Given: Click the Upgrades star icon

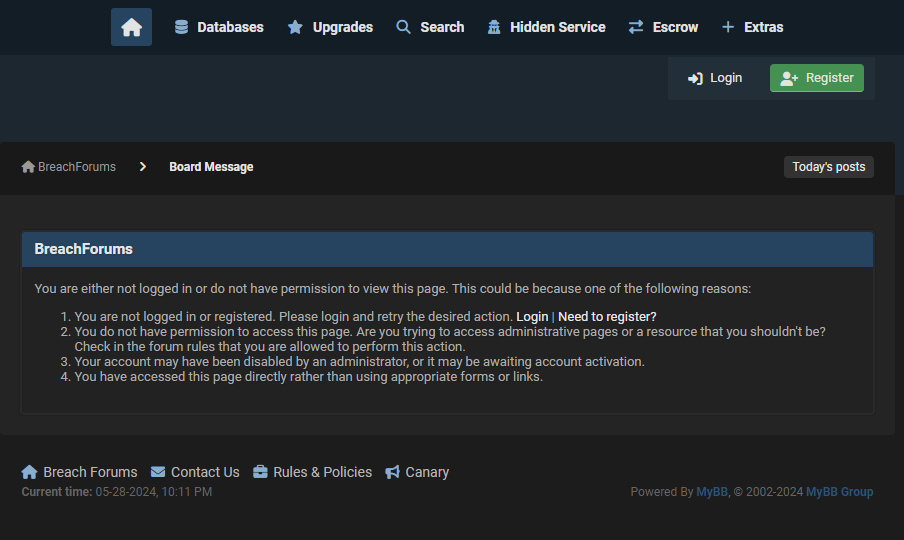Looking at the screenshot, I should pos(295,27).
